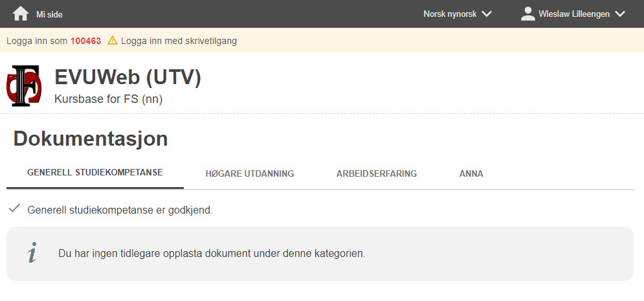This screenshot has width=644, height=301.
Task: Click the info icon in the gray box
Action: click(x=32, y=252)
